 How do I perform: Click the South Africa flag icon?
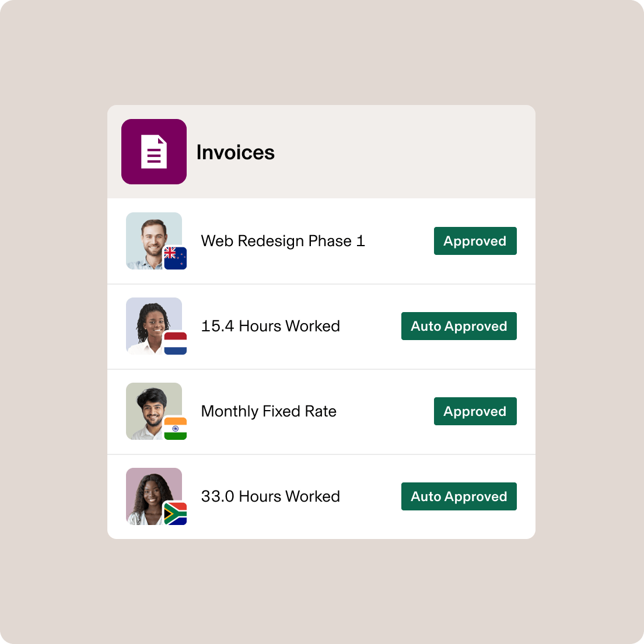(x=176, y=513)
